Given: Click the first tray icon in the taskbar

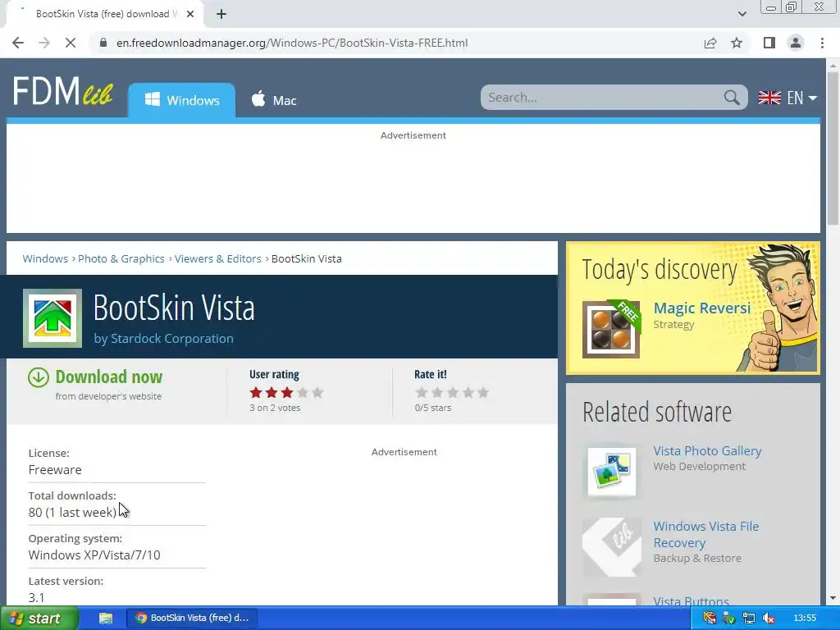Looking at the screenshot, I should (x=710, y=619).
